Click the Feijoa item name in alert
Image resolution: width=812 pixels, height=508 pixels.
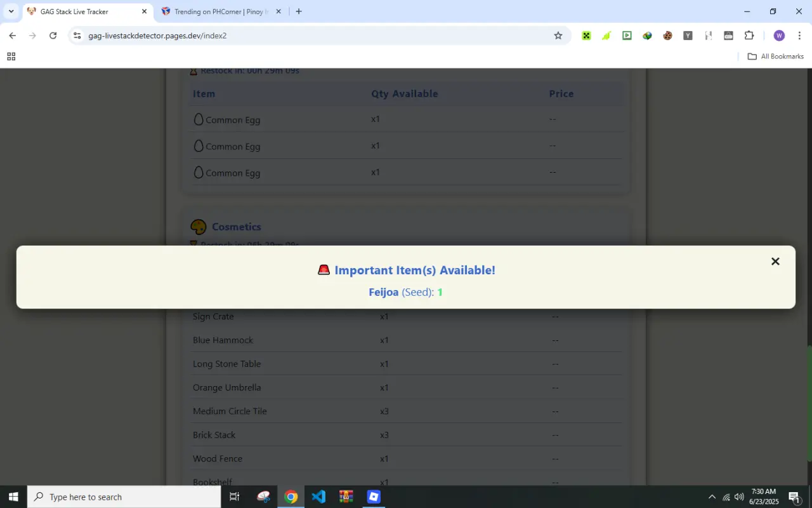pyautogui.click(x=383, y=292)
